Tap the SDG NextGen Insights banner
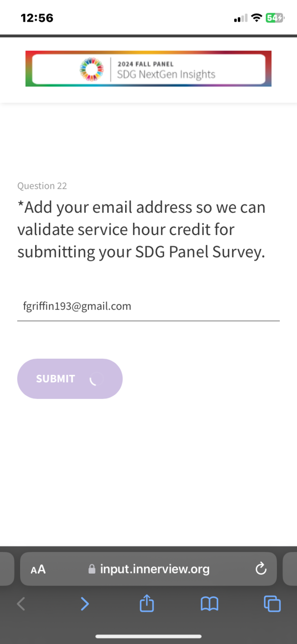297x644 pixels. click(148, 68)
